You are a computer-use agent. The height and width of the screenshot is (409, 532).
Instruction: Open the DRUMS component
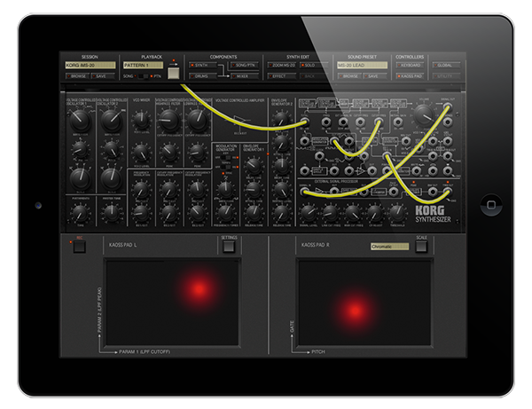pyautogui.click(x=202, y=76)
